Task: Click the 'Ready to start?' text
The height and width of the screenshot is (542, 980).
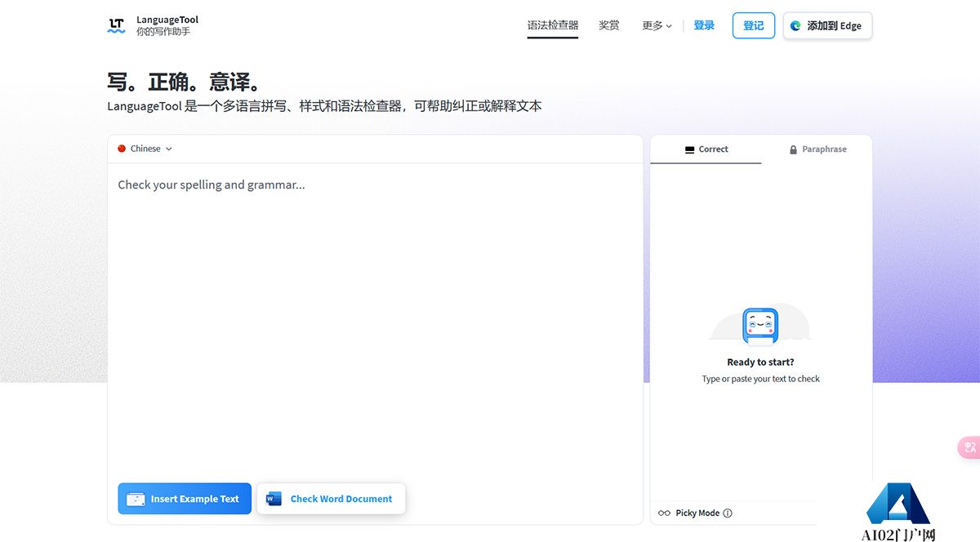Action: tap(760, 362)
